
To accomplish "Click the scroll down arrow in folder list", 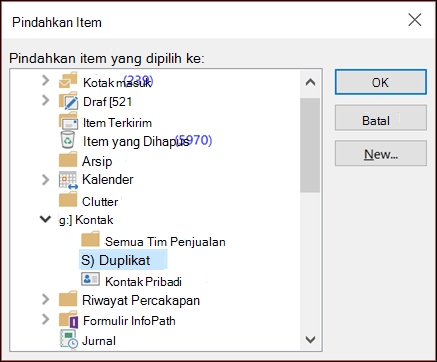I will [310, 340].
